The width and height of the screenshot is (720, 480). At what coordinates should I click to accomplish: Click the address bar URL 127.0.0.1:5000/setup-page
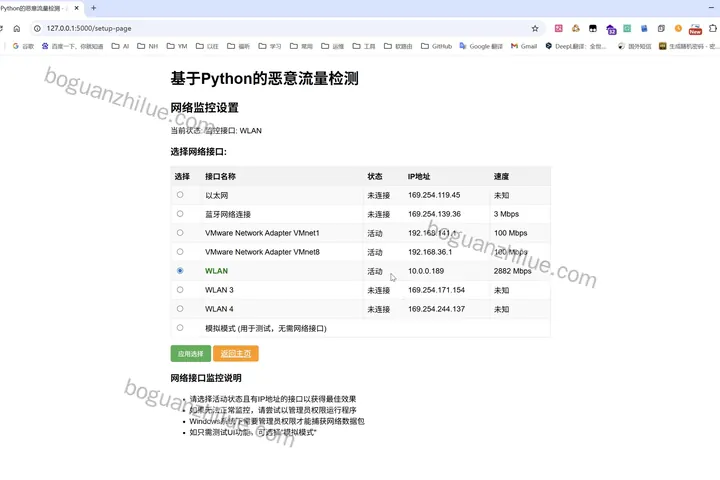pyautogui.click(x=89, y=28)
